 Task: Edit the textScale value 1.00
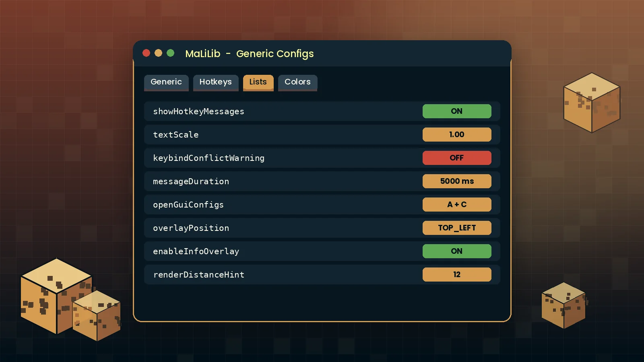tap(457, 135)
